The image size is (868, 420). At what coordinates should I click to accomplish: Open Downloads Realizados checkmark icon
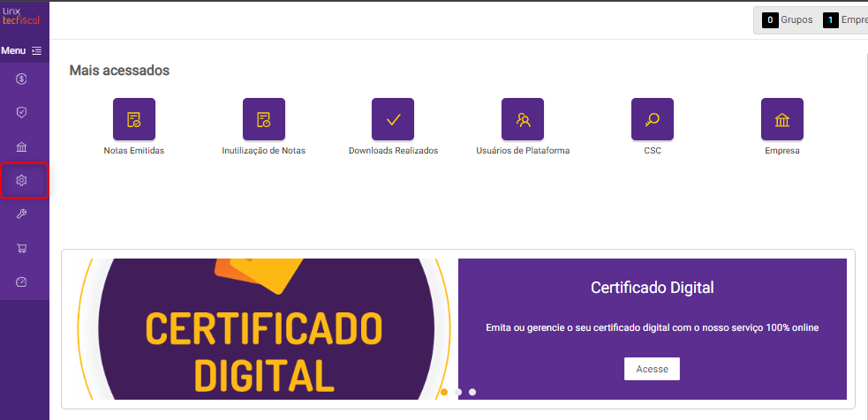(x=393, y=119)
